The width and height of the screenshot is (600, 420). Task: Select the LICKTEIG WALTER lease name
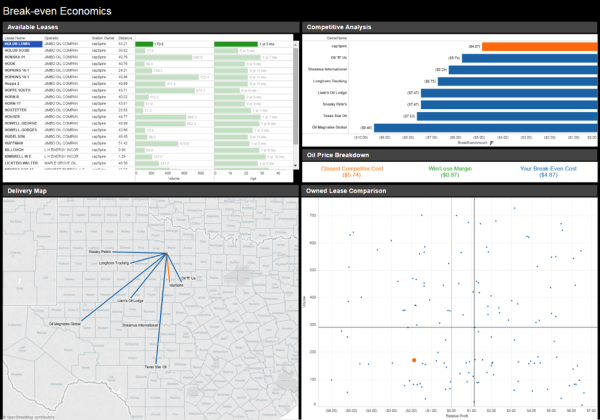click(21, 163)
